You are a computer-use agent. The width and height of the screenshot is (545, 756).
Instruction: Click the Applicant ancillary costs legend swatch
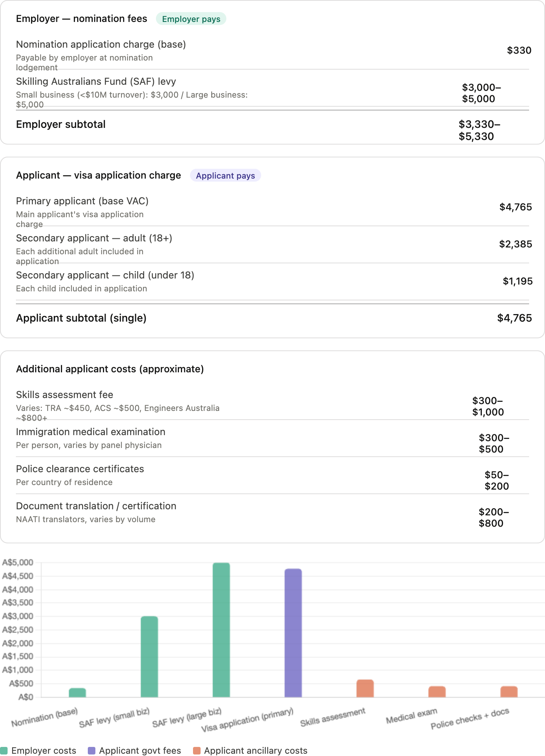[x=196, y=750]
